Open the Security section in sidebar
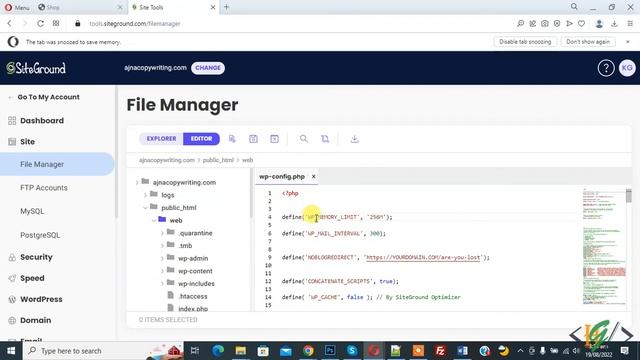 click(36, 257)
